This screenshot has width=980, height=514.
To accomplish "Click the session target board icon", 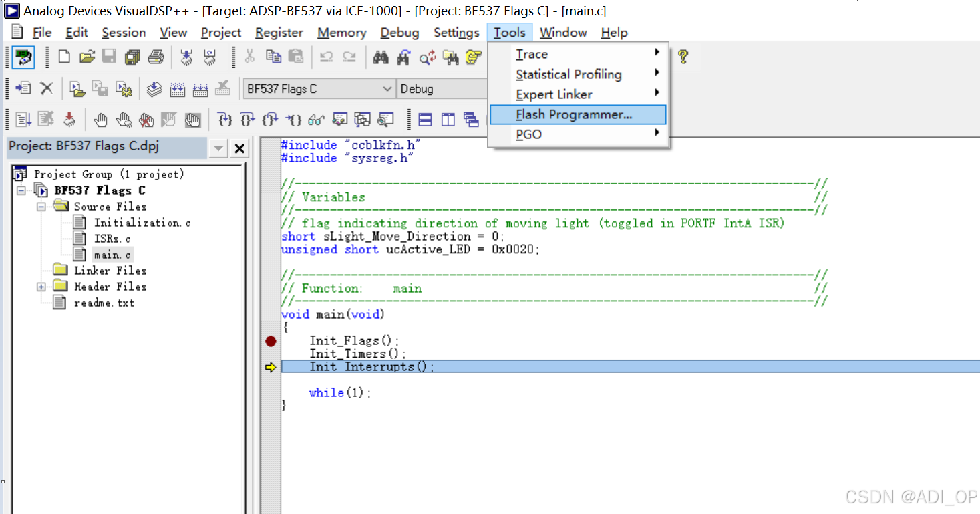I will tap(23, 57).
